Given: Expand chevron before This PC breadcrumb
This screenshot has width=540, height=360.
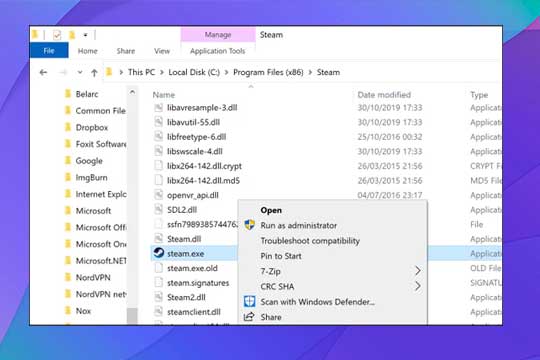Looking at the screenshot, I should coord(121,72).
